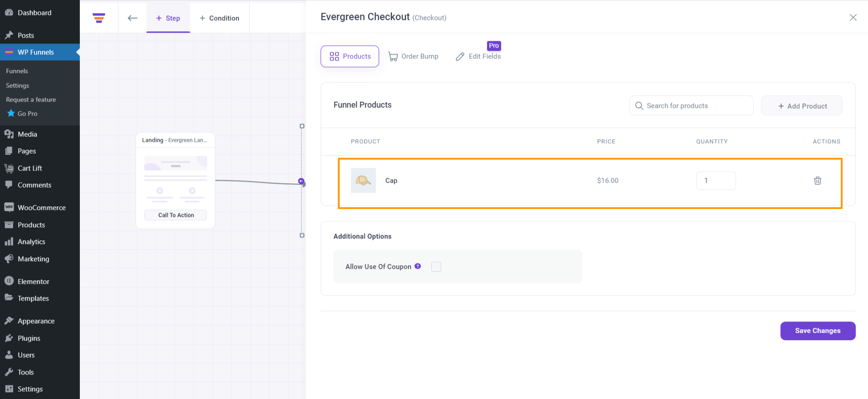
Task: Click the Cap quantity input field
Action: pos(716,180)
